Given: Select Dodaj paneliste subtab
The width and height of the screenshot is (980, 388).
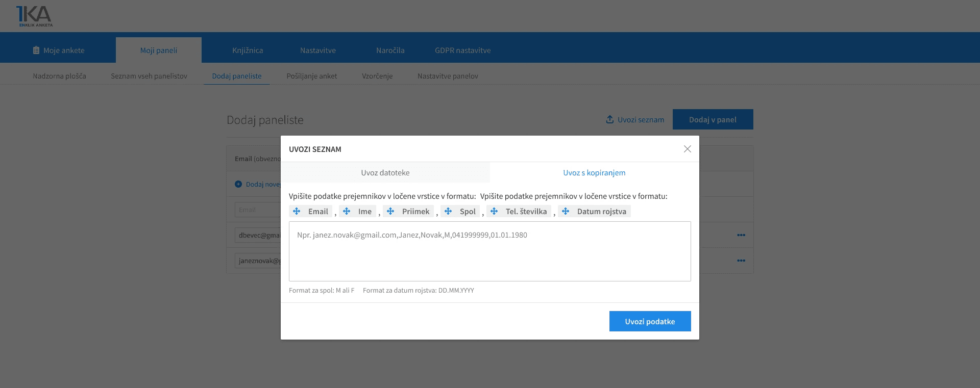Looking at the screenshot, I should click(x=237, y=76).
